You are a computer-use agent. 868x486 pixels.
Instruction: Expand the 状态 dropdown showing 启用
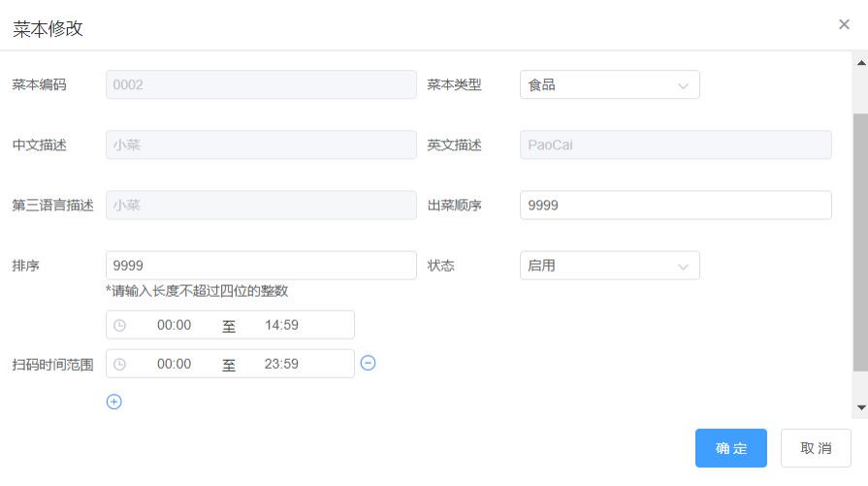click(x=609, y=266)
